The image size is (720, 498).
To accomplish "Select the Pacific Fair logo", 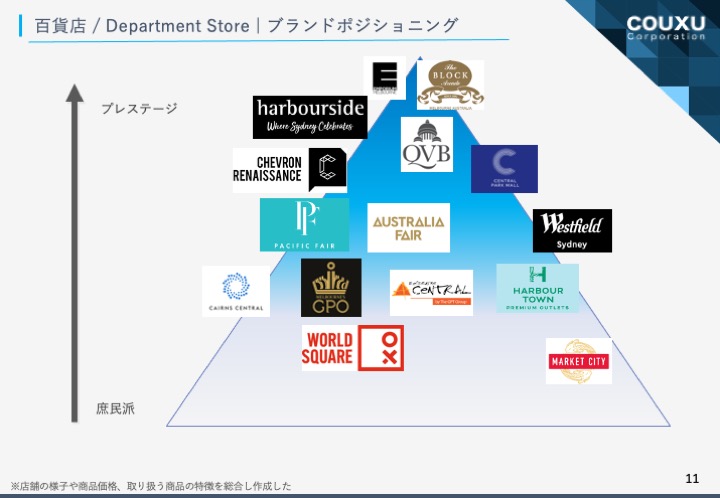I will (x=304, y=225).
